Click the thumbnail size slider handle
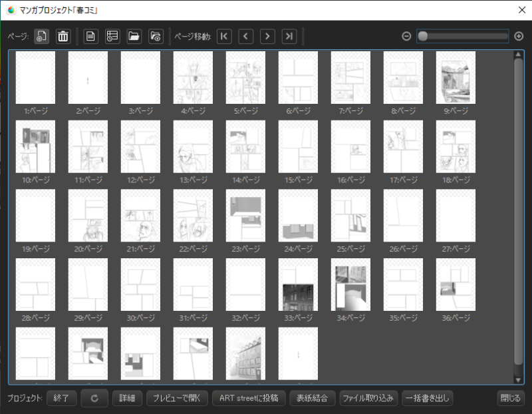This screenshot has height=414, width=532. coord(423,36)
